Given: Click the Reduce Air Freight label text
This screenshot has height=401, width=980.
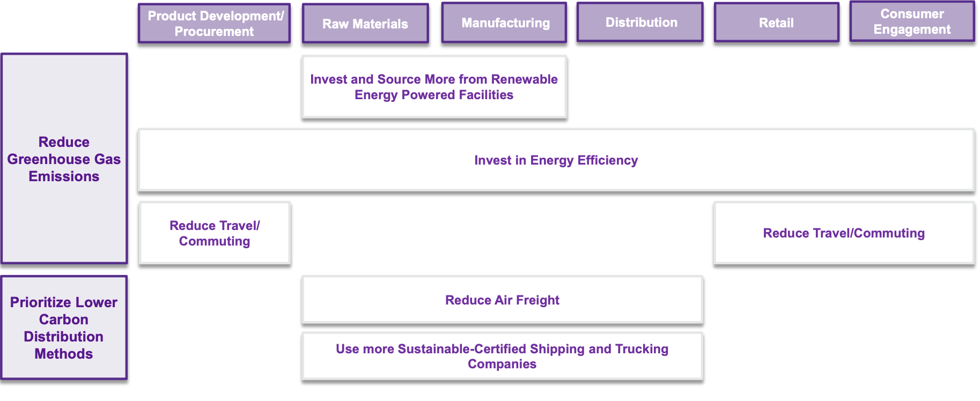Looking at the screenshot, I should 502,300.
